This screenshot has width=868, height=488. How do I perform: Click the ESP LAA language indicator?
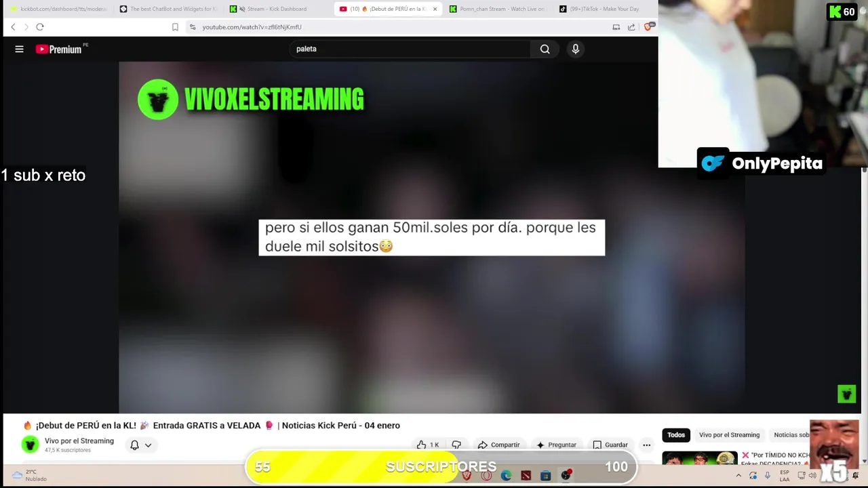785,476
